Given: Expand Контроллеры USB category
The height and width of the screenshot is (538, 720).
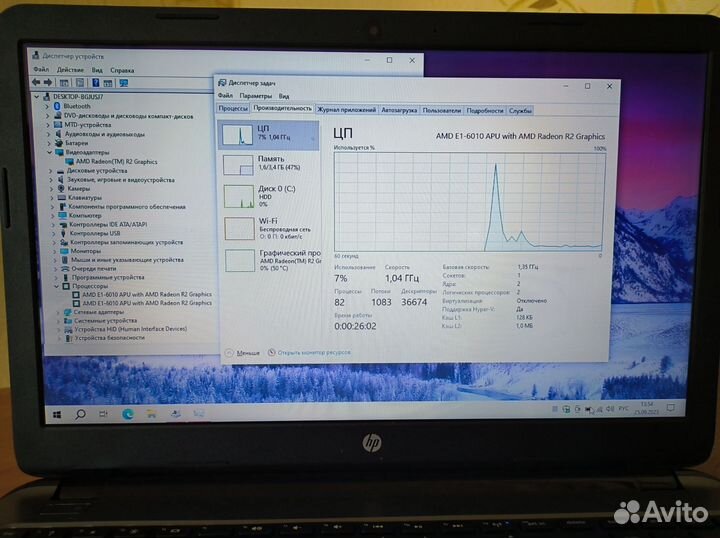Looking at the screenshot, I should (53, 233).
